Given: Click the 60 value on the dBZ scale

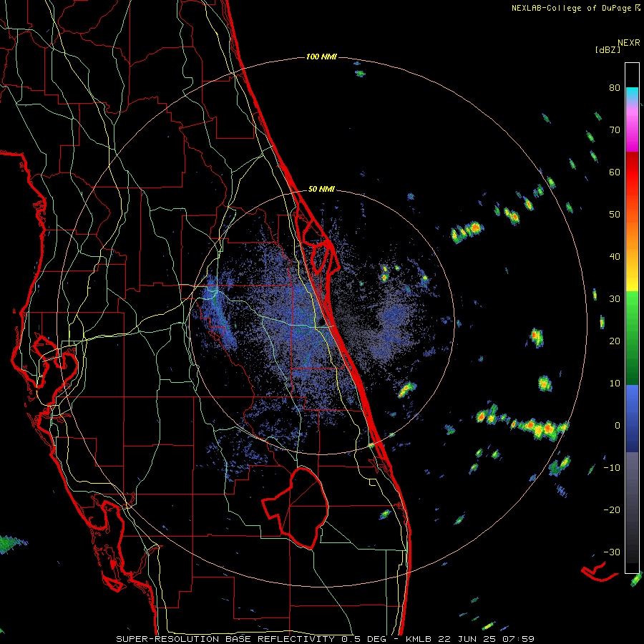Looking at the screenshot, I should tap(615, 172).
